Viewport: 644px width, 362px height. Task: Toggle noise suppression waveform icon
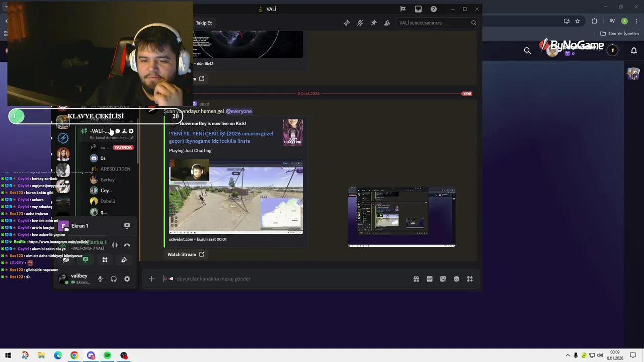click(115, 245)
